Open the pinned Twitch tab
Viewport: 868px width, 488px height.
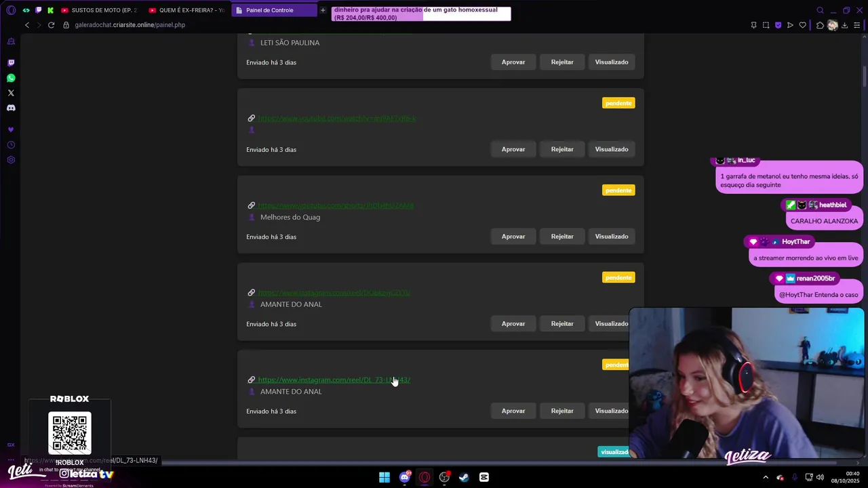38,10
